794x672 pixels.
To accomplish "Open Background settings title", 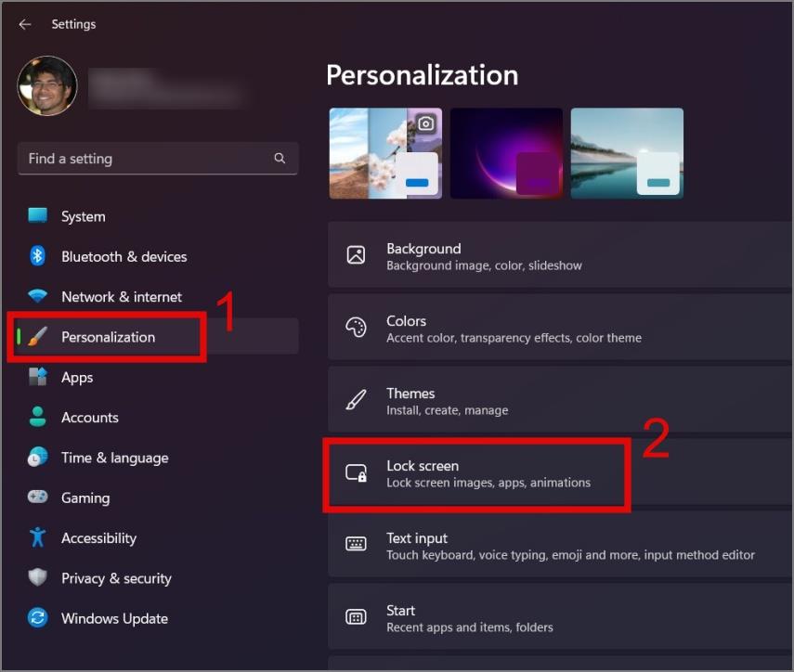I will click(x=423, y=249).
